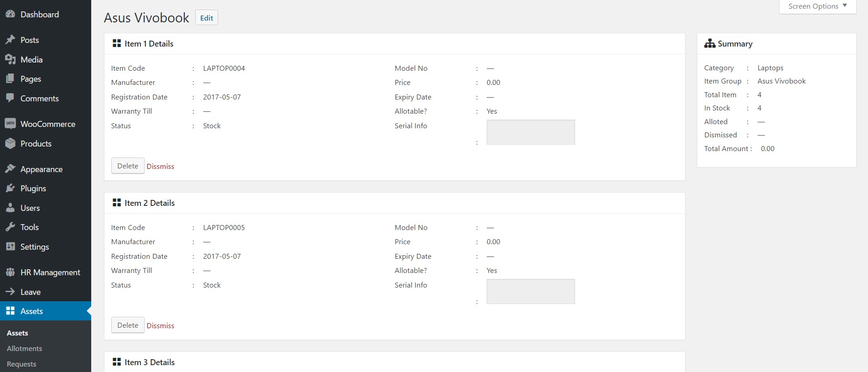
Task: Expand the Screen Options dropdown
Action: tap(817, 6)
